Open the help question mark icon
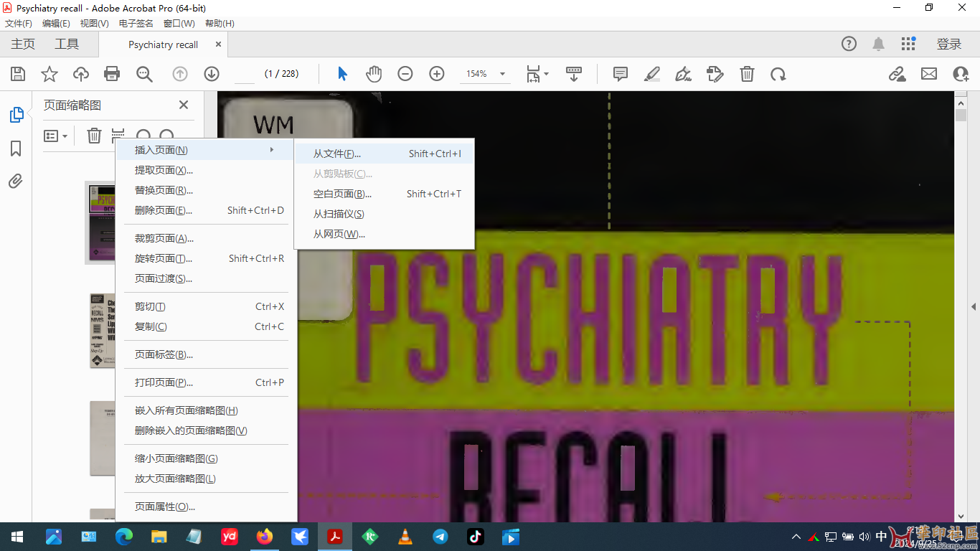 849,44
